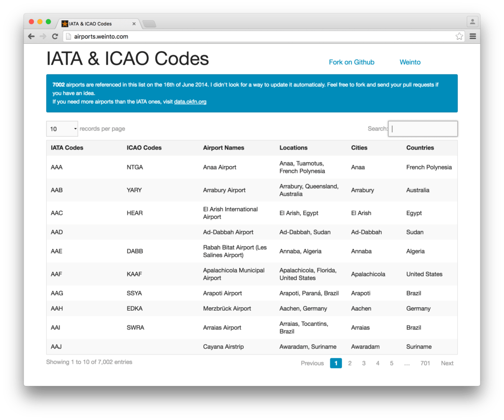The width and height of the screenshot is (504, 420).
Task: Click ICAO code YARY cell
Action: point(134,190)
